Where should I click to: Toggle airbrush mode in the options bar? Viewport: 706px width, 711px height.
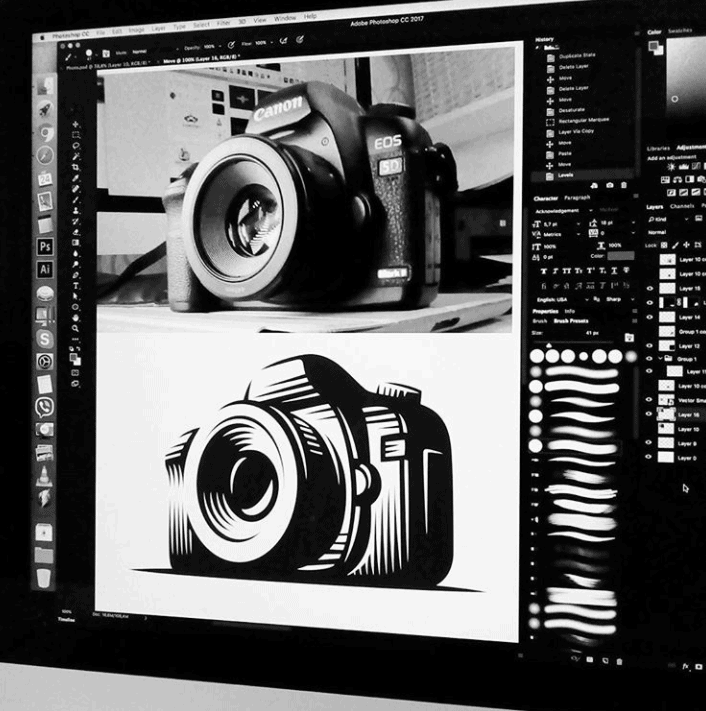(x=283, y=41)
